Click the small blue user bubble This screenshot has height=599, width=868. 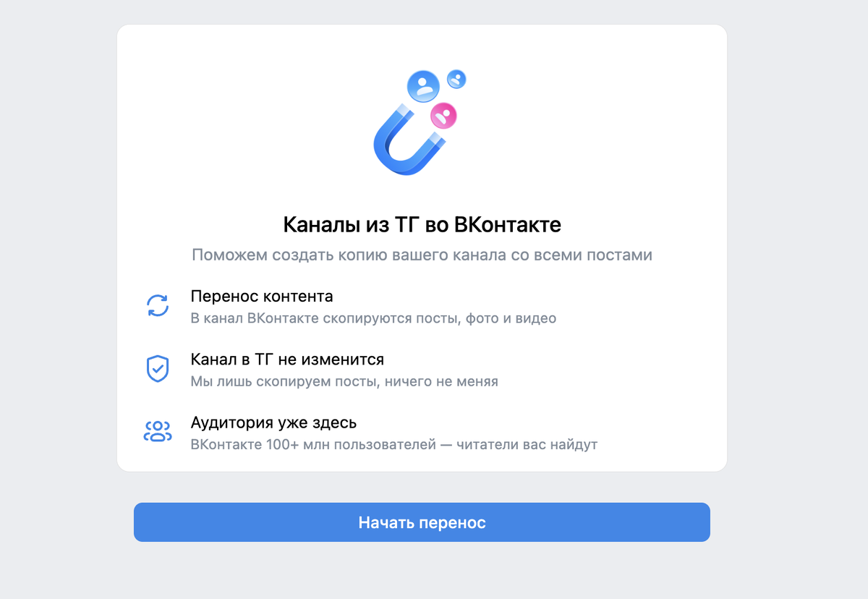[456, 79]
